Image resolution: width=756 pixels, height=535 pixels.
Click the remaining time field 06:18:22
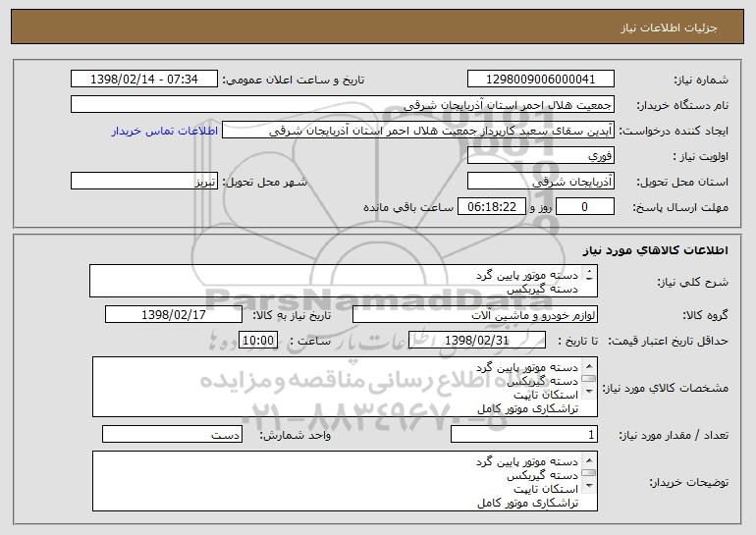(x=491, y=207)
